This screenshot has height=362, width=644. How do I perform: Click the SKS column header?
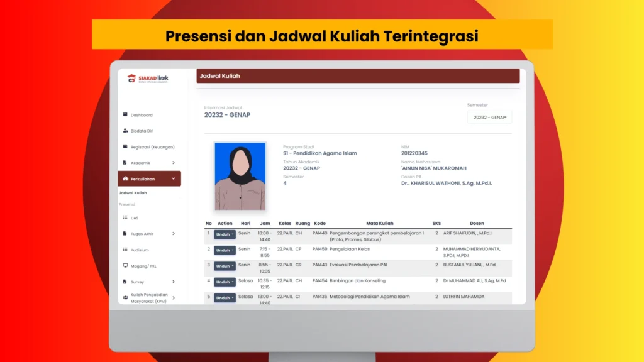tap(436, 223)
